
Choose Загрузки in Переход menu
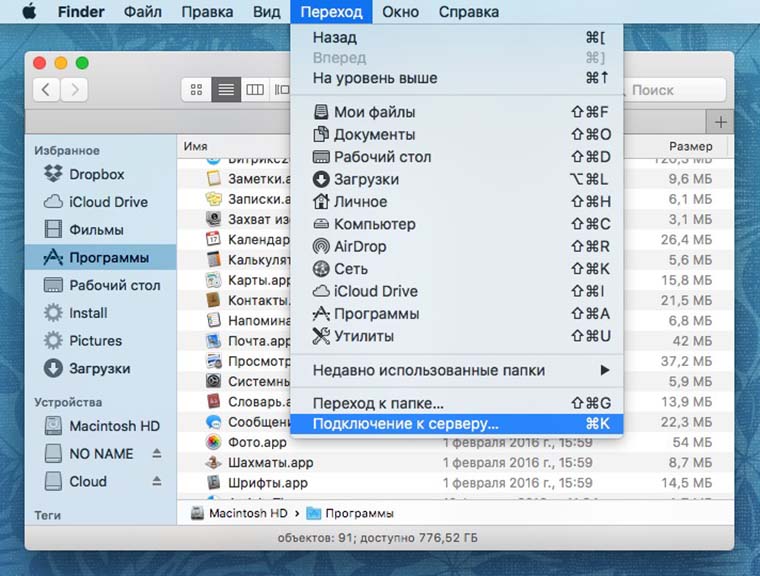(457, 179)
